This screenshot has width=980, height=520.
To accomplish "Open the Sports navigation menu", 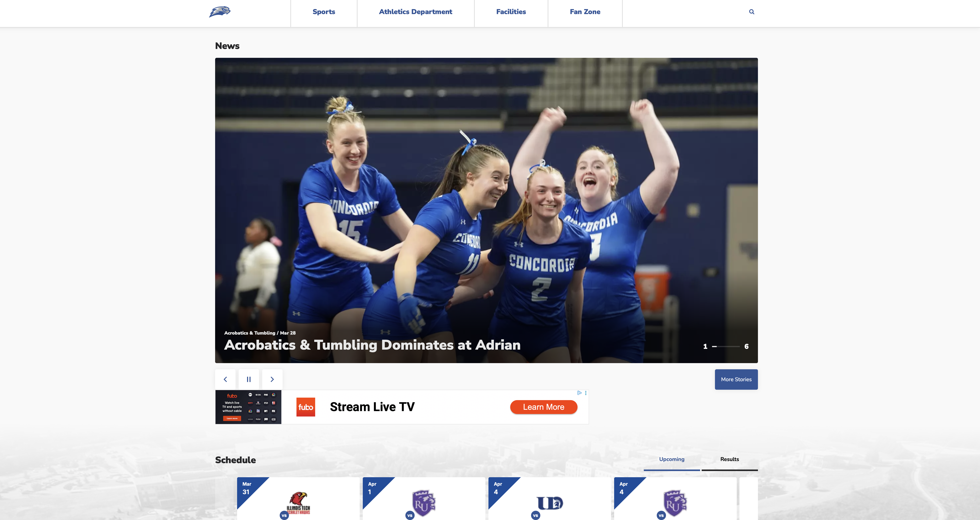I will [x=323, y=12].
